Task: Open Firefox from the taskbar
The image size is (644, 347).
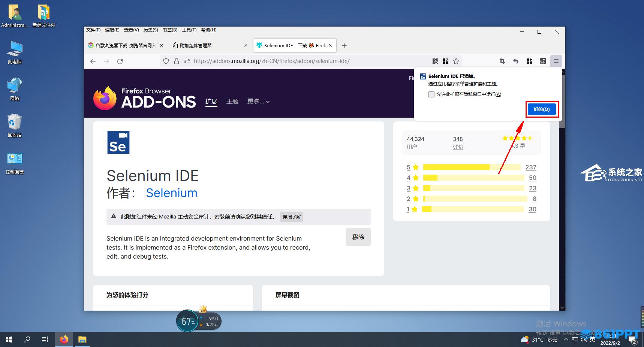Action: 64,340
